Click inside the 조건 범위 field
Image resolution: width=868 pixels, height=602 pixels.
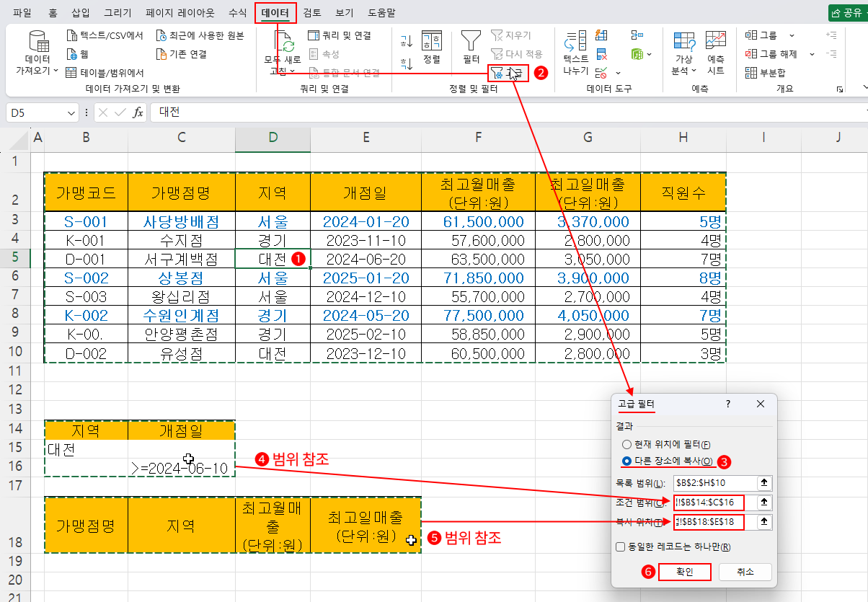pyautogui.click(x=714, y=502)
